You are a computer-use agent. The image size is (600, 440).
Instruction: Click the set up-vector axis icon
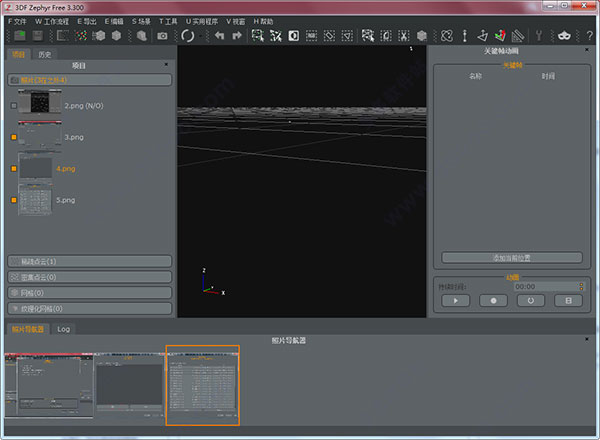(482, 36)
